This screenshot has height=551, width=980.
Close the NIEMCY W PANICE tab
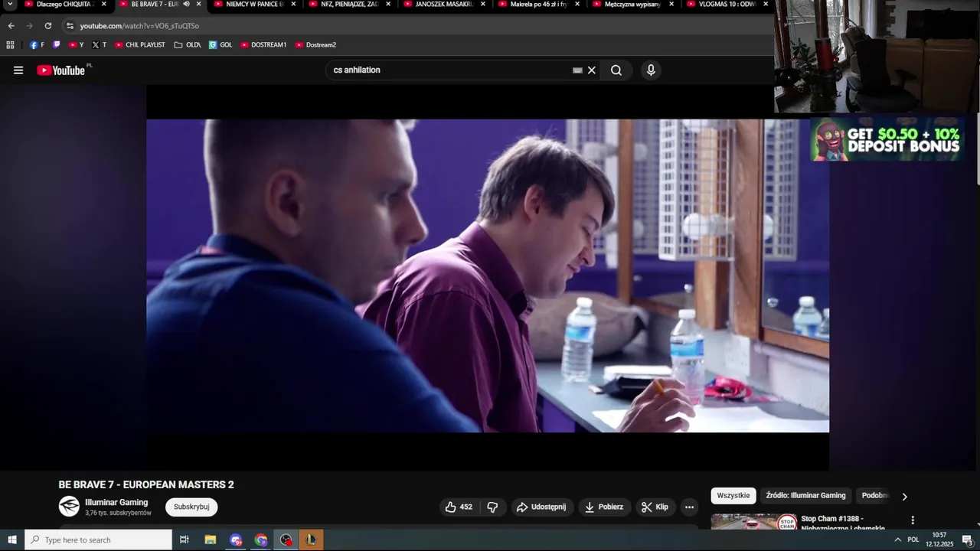point(293,4)
